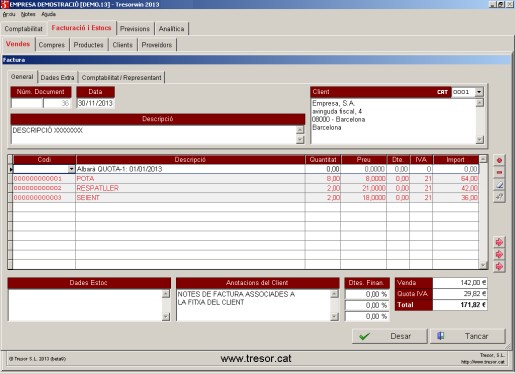
Task: Open the Notes menu
Action: 28,14
